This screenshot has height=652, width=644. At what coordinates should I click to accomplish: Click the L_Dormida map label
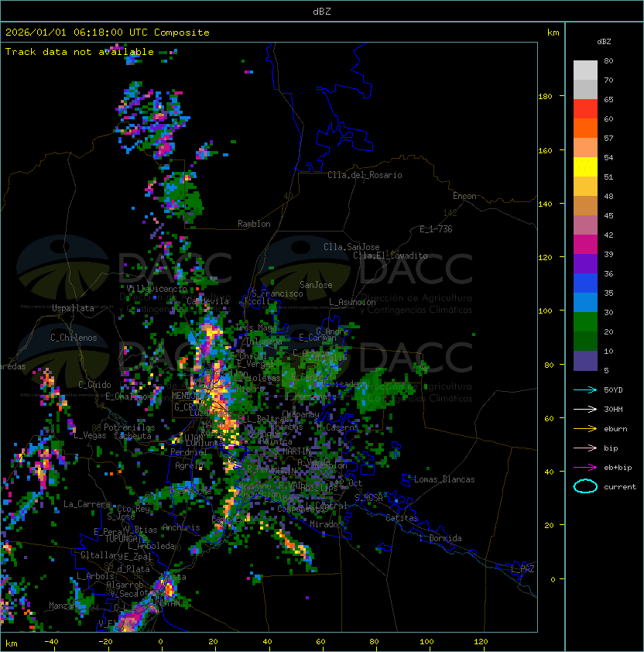(x=441, y=538)
